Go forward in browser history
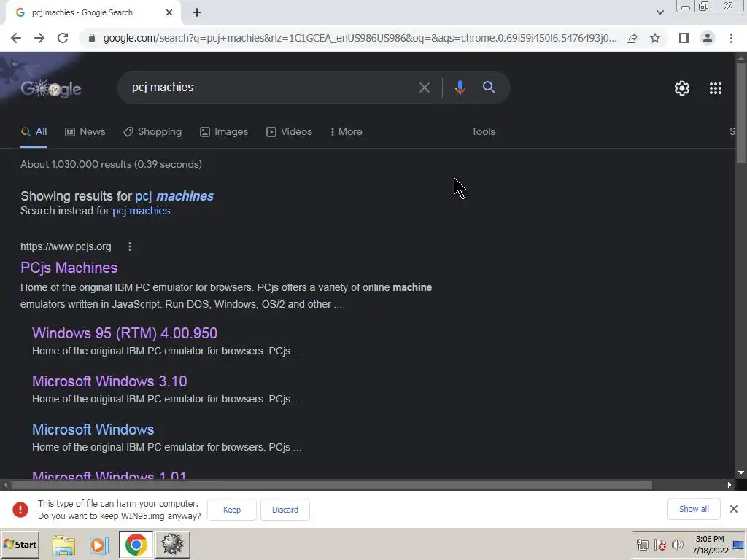747x560 pixels. pos(39,38)
